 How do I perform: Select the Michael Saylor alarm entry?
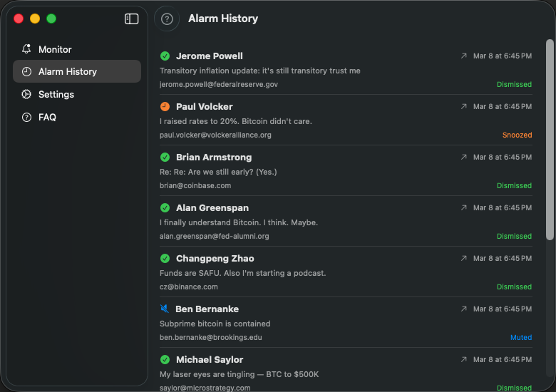click(346, 372)
